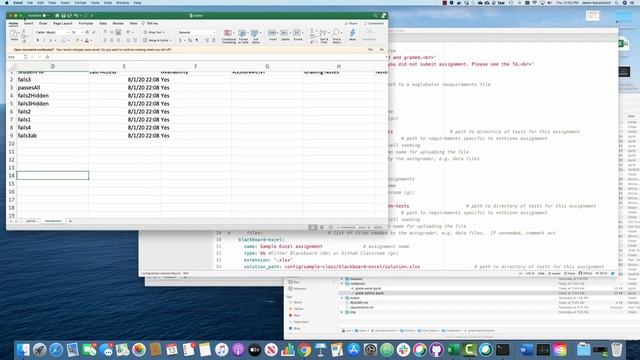Open GitHub Desktop from the dock
This screenshot has height=360, width=640.
[x=436, y=350]
